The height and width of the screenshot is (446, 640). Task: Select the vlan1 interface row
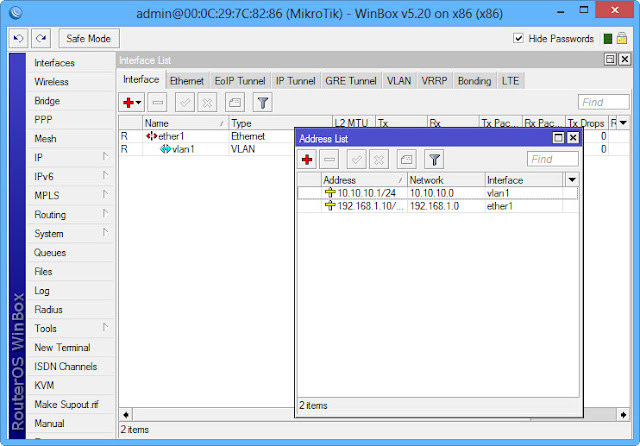click(x=206, y=149)
